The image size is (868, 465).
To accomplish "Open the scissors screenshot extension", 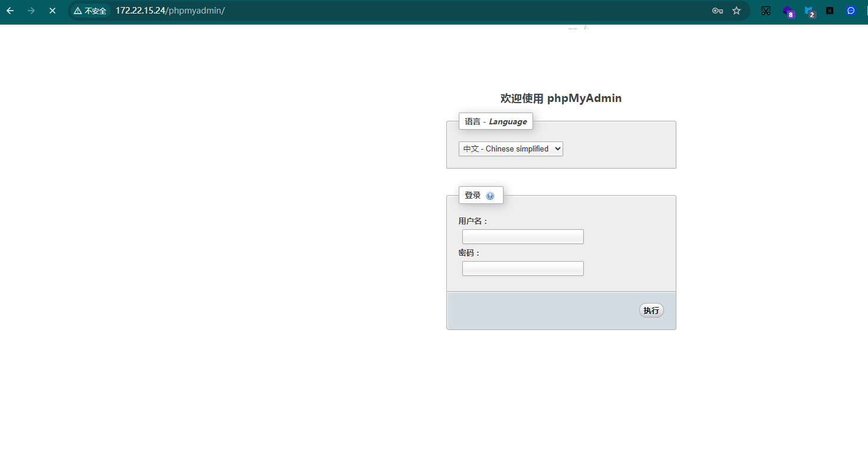I will (x=766, y=11).
